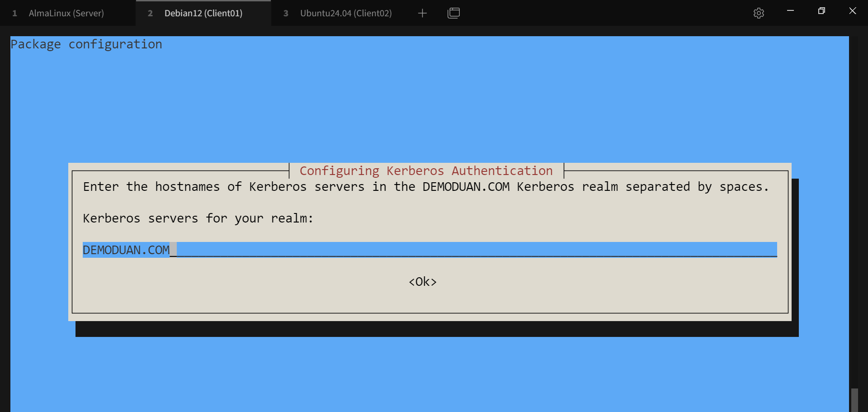Minimize the terminal window
The height and width of the screenshot is (412, 868).
click(x=790, y=11)
